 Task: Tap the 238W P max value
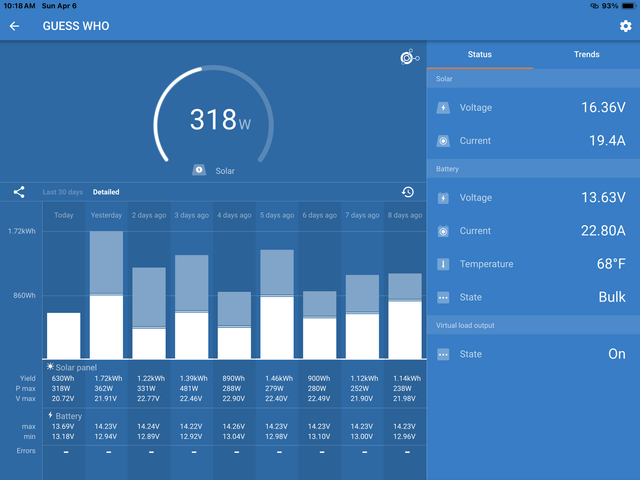(402, 389)
